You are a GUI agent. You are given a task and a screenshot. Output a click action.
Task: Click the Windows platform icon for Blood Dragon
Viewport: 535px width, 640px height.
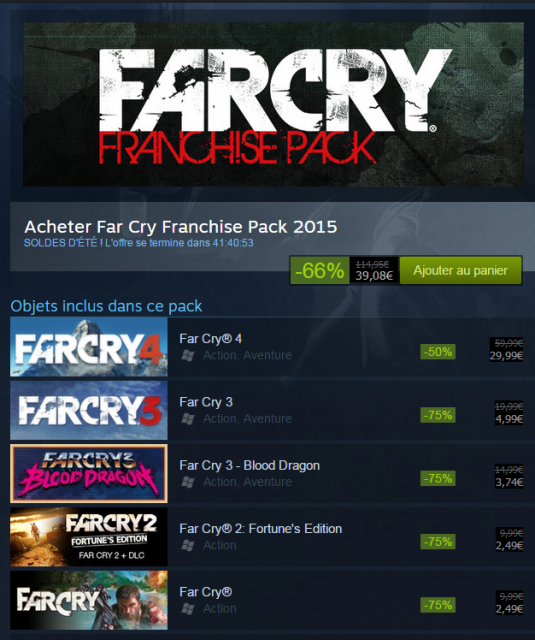(188, 482)
